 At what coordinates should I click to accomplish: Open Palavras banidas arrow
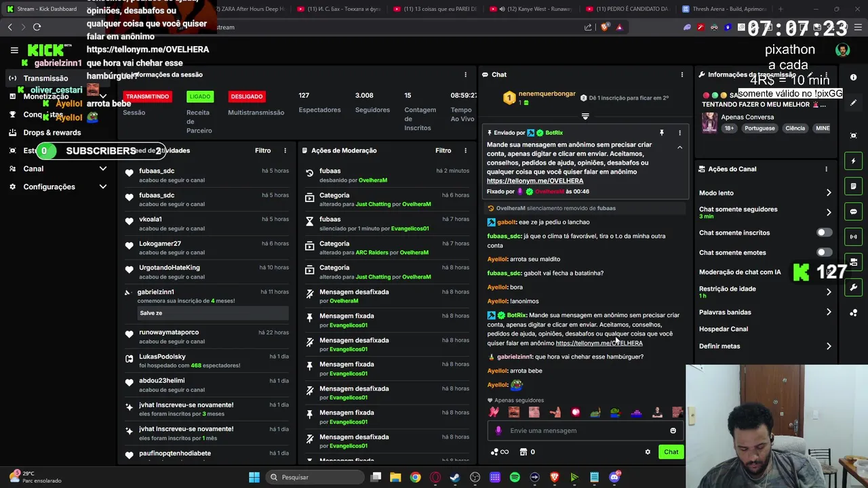point(829,312)
